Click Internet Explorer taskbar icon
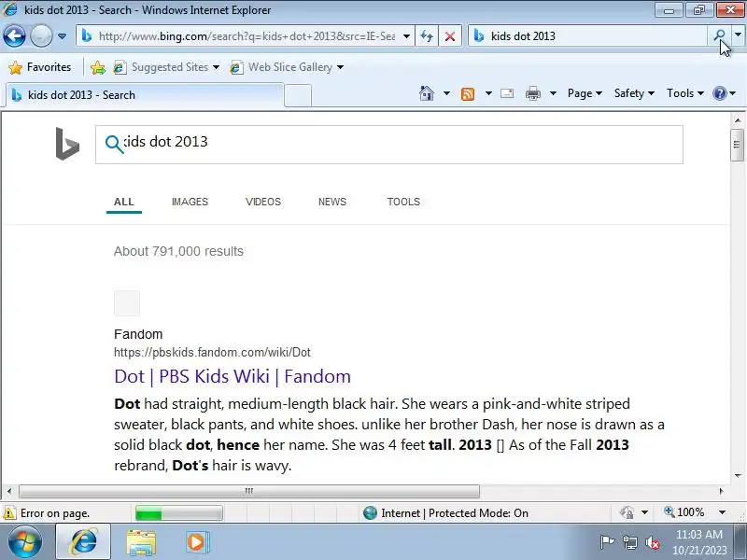The height and width of the screenshot is (560, 747). point(84,542)
